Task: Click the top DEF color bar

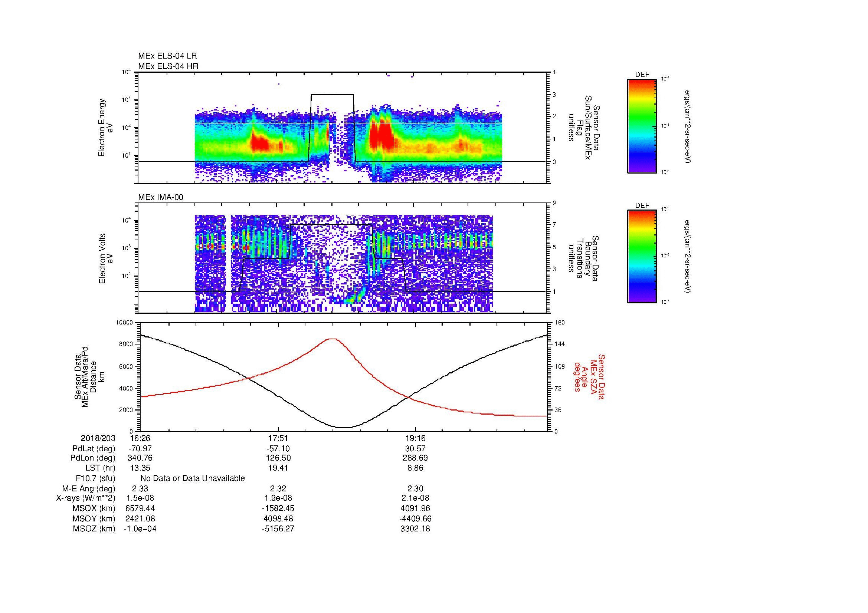Action: pos(642,126)
